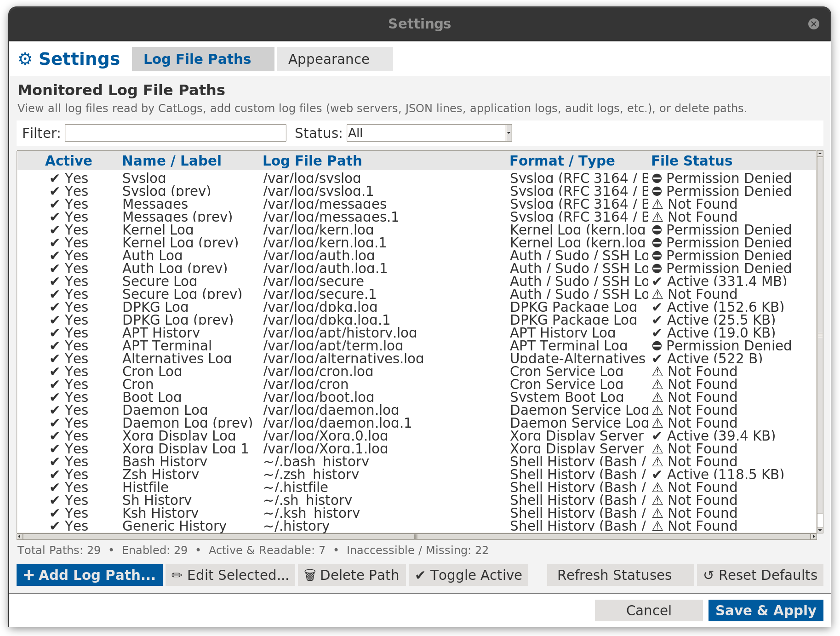
Task: Click the pencil icon on Edit Selected
Action: tap(177, 575)
